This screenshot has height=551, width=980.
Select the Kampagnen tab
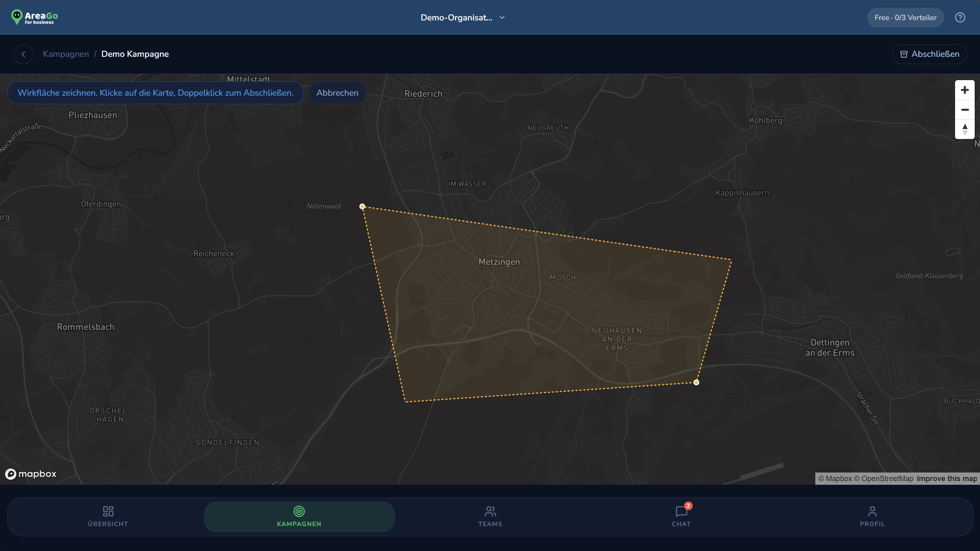[299, 517]
